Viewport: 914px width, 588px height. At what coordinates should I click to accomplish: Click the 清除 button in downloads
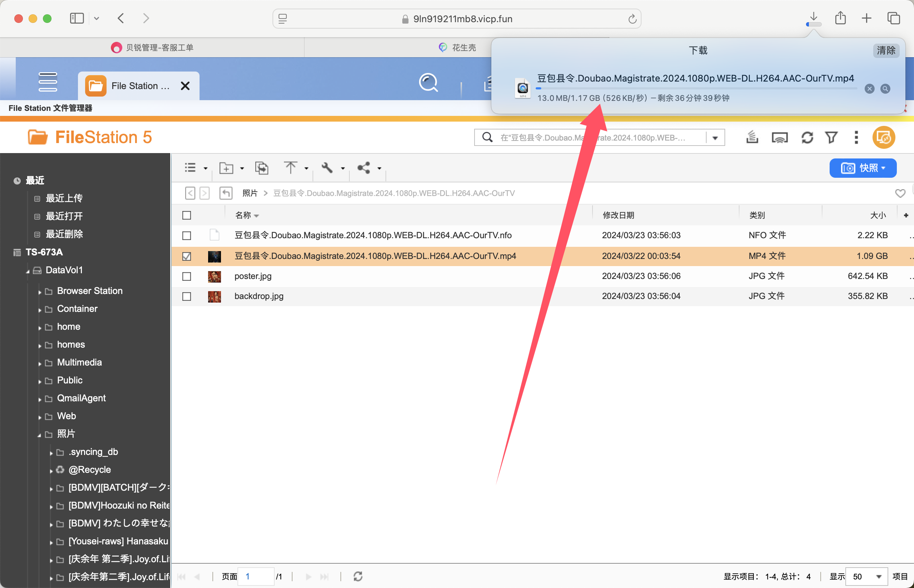pyautogui.click(x=886, y=50)
